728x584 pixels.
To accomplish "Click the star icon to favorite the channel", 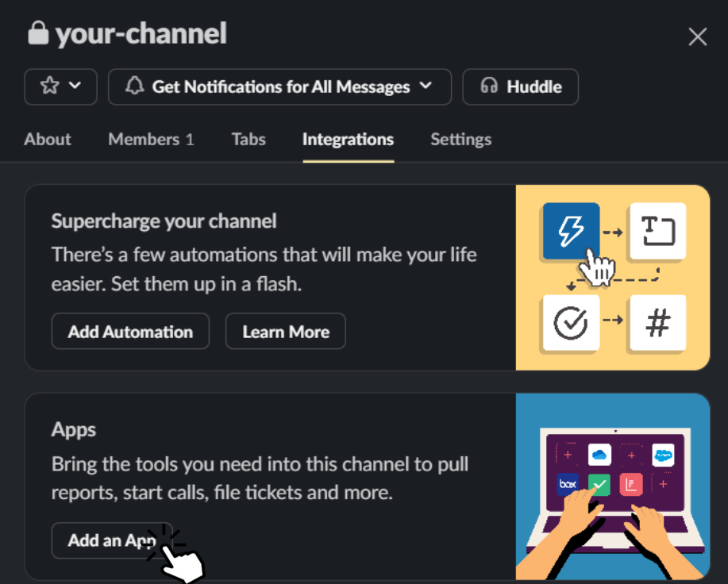I will click(x=49, y=86).
